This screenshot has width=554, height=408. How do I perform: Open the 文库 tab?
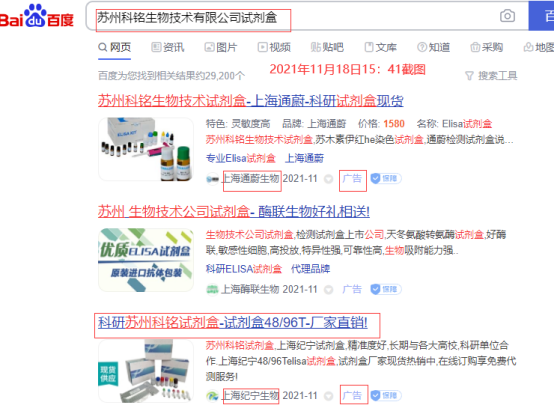click(x=381, y=47)
